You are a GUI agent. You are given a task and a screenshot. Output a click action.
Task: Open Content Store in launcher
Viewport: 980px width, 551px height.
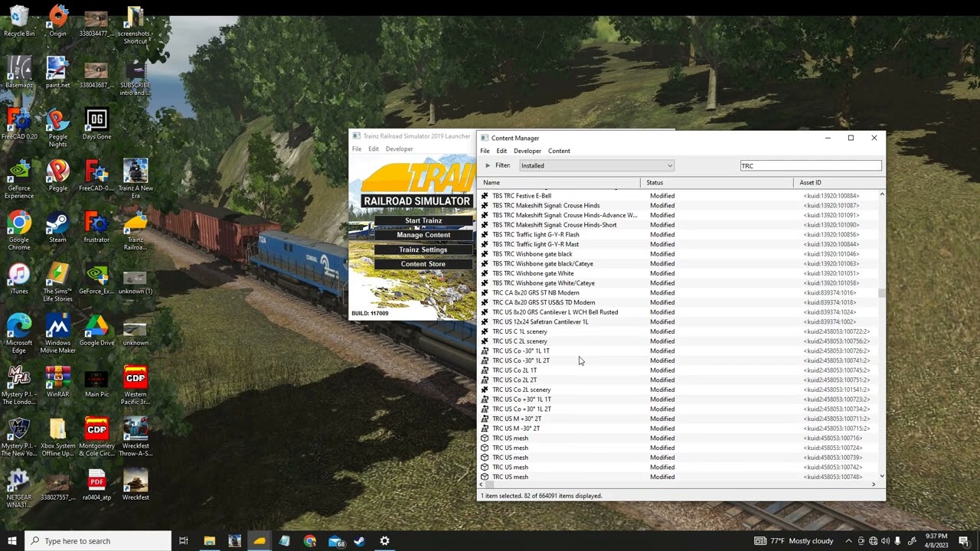(423, 264)
